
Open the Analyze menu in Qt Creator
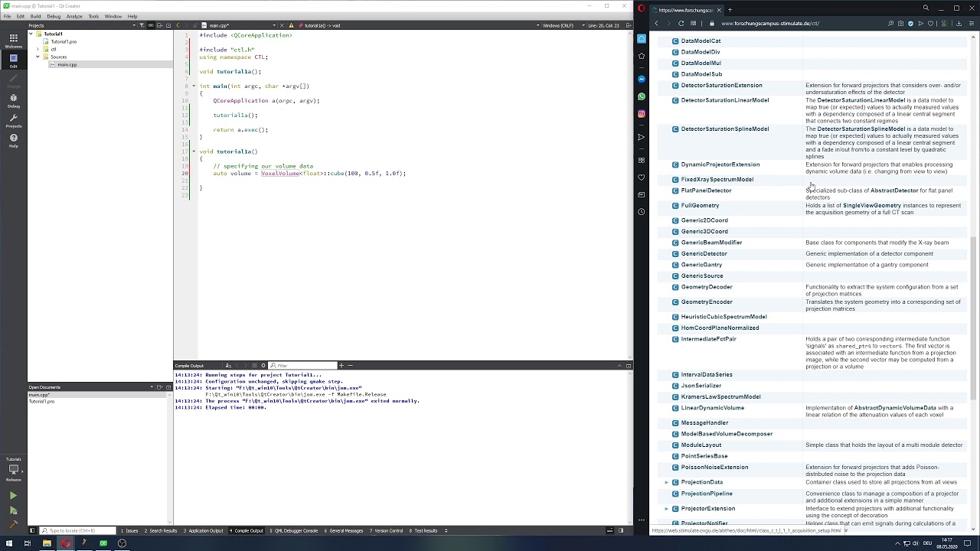click(74, 16)
